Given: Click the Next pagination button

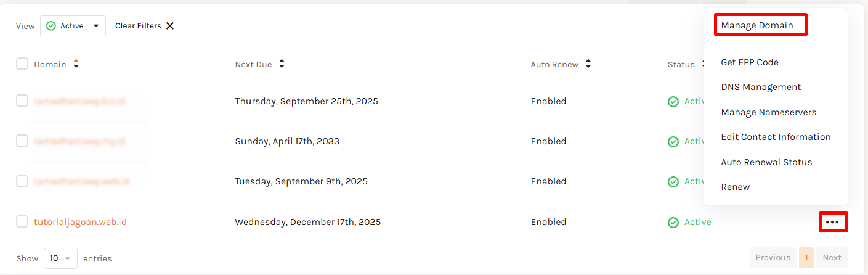Looking at the screenshot, I should (832, 258).
